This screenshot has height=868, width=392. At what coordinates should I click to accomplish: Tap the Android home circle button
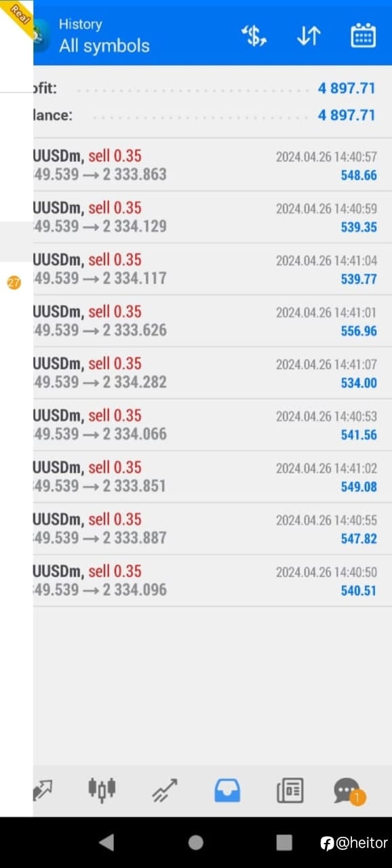click(x=195, y=842)
